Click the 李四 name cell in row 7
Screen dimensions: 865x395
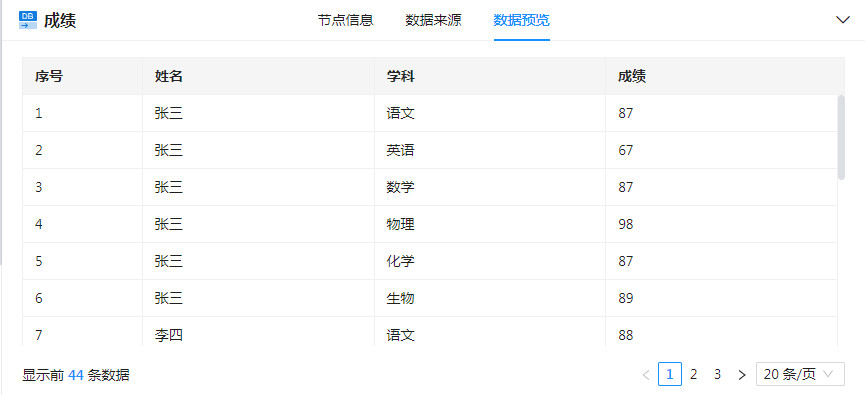click(x=258, y=333)
